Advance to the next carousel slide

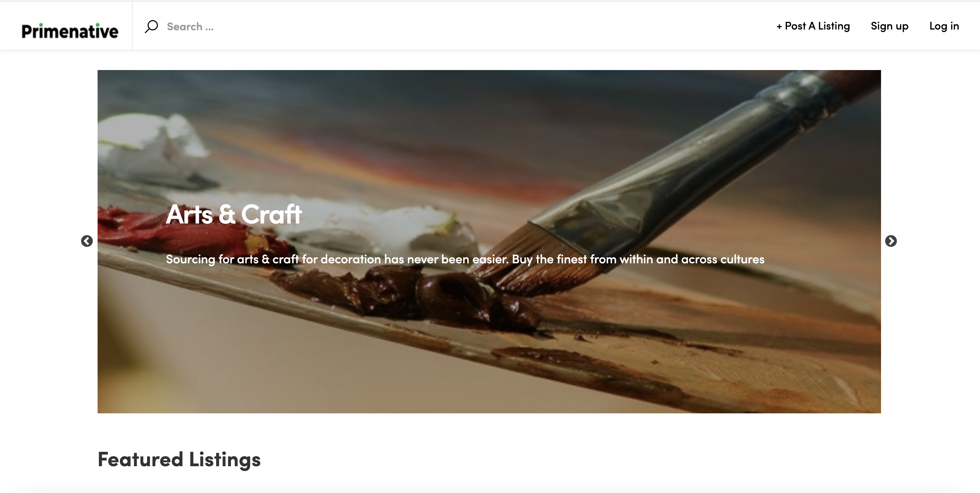(x=891, y=241)
